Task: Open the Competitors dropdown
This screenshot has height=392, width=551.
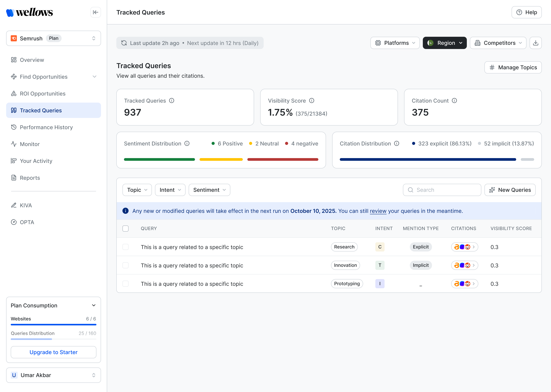Action: (498, 43)
